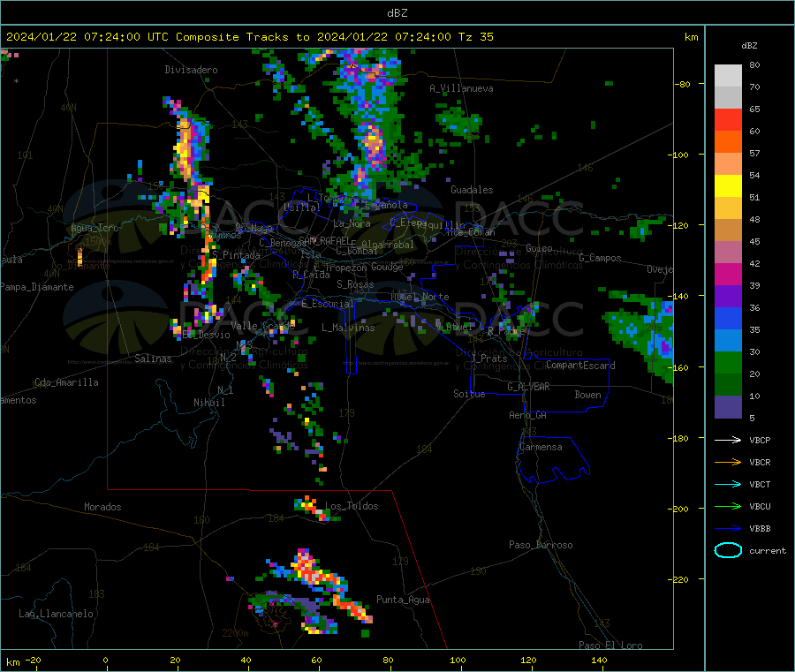Click the Divisadero place label
Viewport: 795px width, 672px height.
tap(191, 70)
